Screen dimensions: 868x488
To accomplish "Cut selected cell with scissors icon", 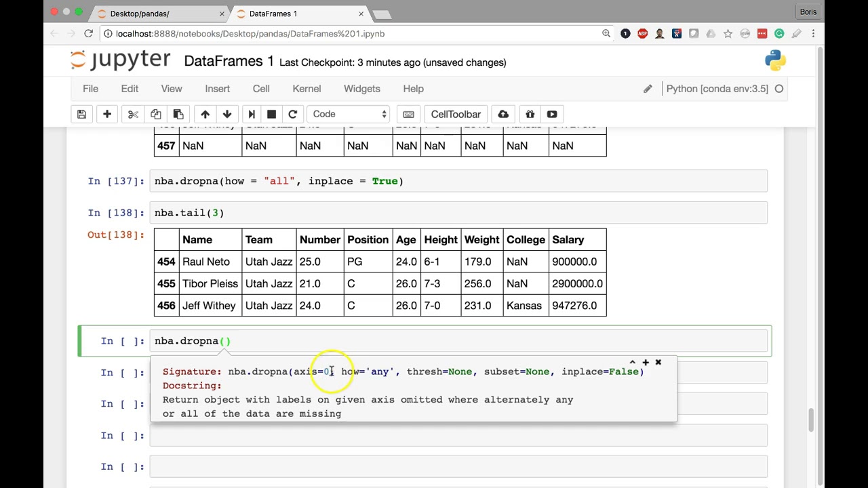I will pos(133,114).
